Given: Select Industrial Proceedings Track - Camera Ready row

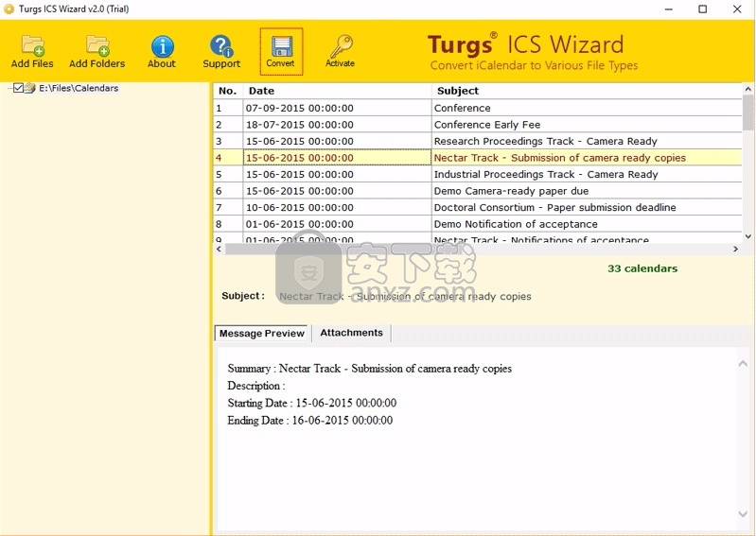Looking at the screenshot, I should coord(478,174).
